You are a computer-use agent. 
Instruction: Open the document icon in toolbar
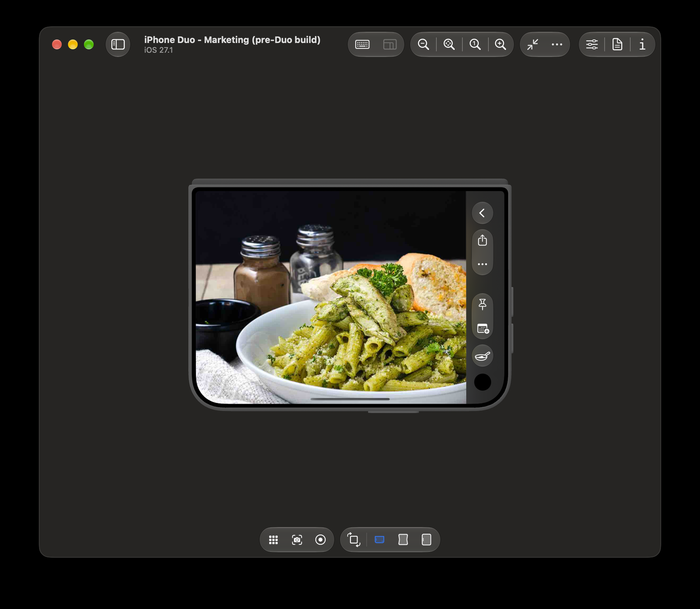(x=617, y=44)
